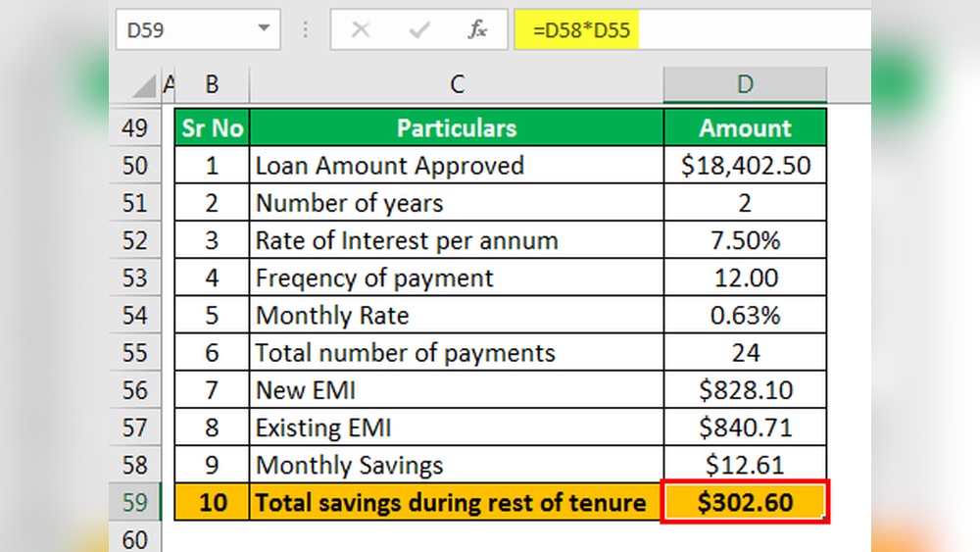
Task: Select row 57 header
Action: pos(135,427)
